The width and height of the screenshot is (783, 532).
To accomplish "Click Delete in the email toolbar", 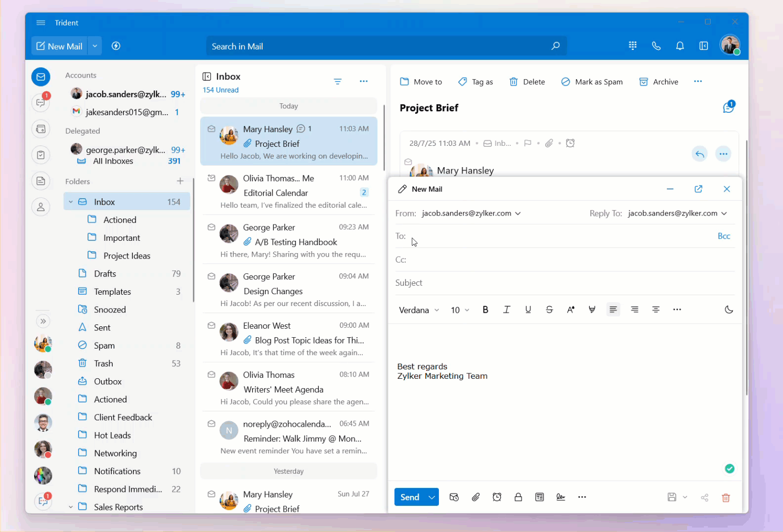I will point(527,82).
